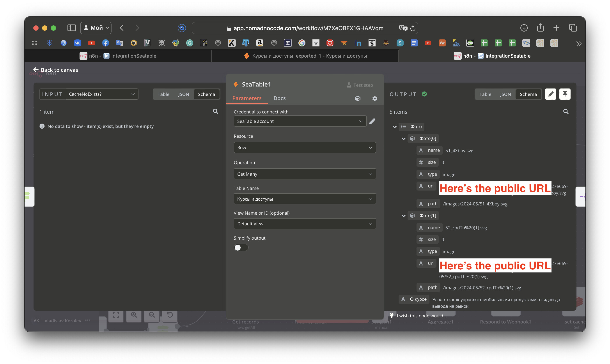Open the SeaTable account credential dropdown
This screenshot has width=610, height=364.
tap(300, 121)
